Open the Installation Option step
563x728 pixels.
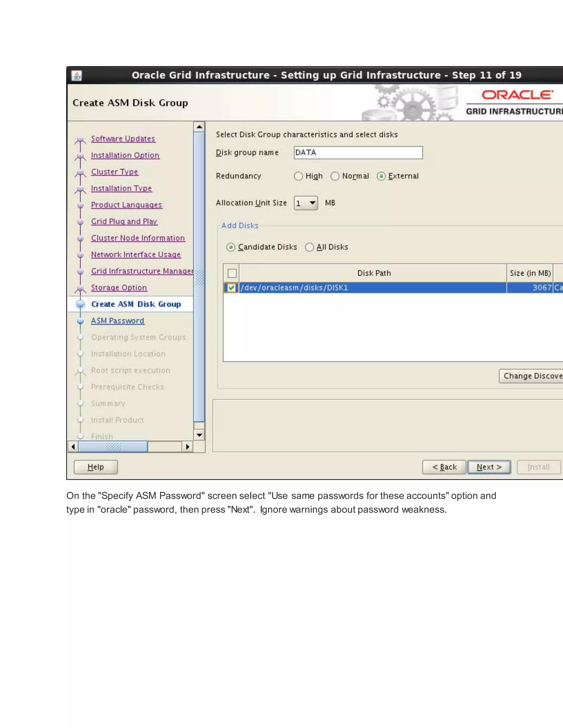[x=125, y=155]
